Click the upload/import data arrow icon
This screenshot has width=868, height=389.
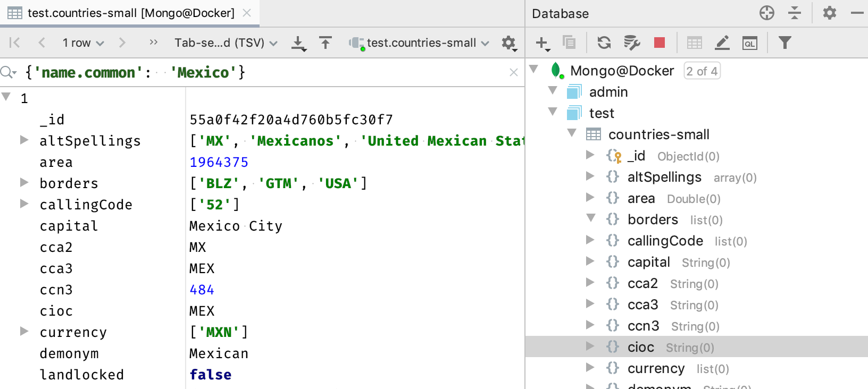pos(325,43)
